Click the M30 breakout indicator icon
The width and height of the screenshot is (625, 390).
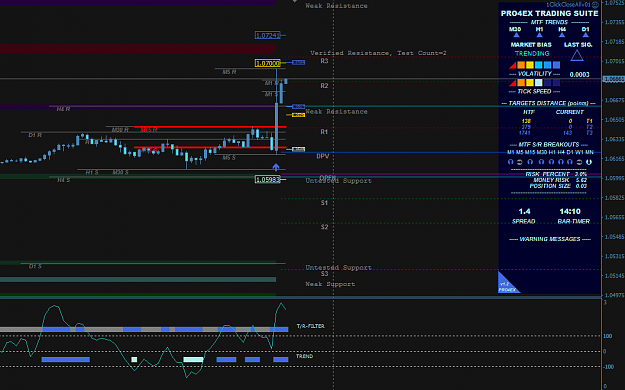[x=541, y=162]
